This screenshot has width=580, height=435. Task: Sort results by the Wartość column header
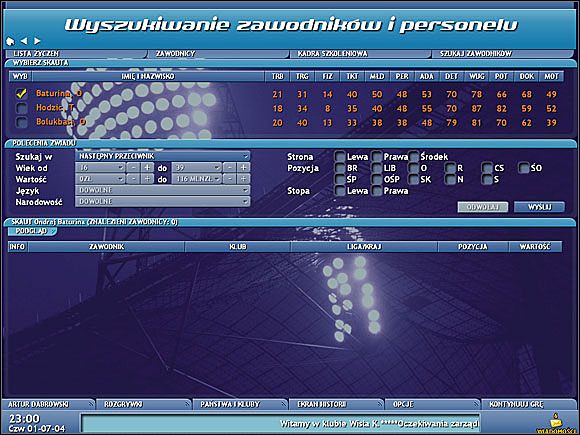pos(535,246)
